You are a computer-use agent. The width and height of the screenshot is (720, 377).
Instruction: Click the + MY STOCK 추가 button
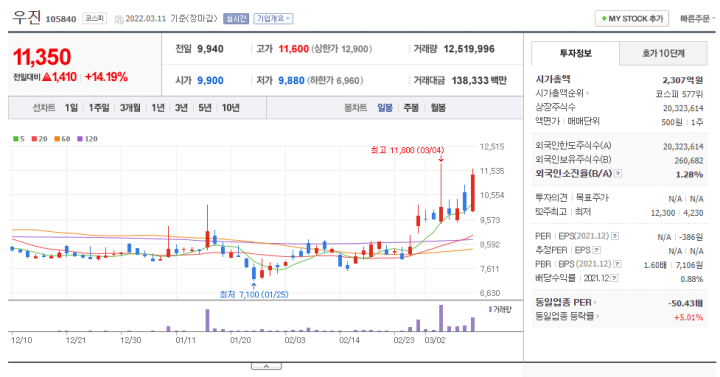tap(632, 18)
